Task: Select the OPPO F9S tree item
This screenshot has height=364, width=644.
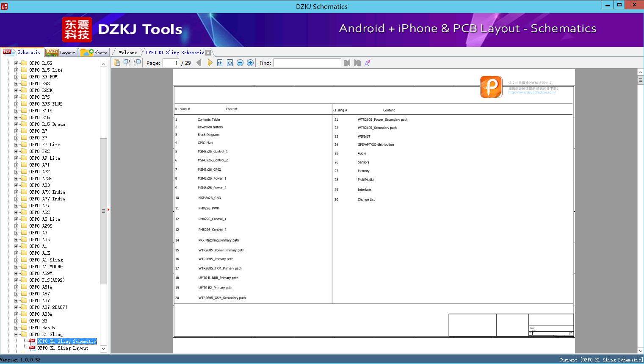Action: [x=39, y=151]
